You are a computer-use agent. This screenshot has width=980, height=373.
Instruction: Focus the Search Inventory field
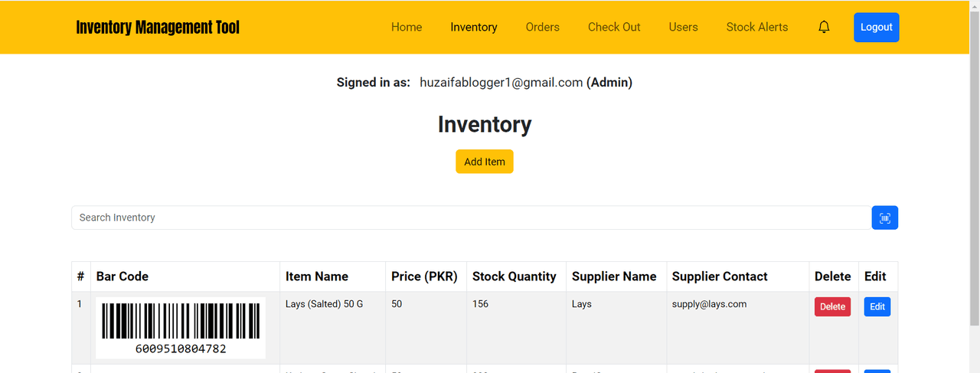point(471,218)
